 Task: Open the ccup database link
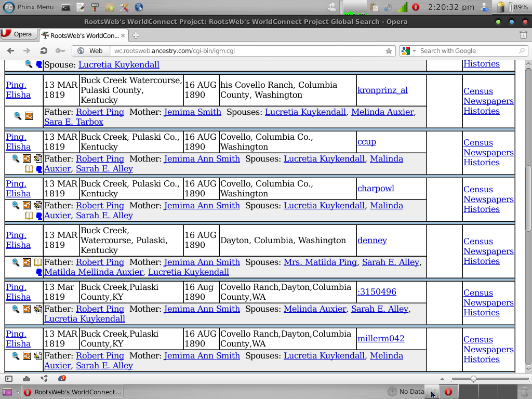click(x=366, y=142)
